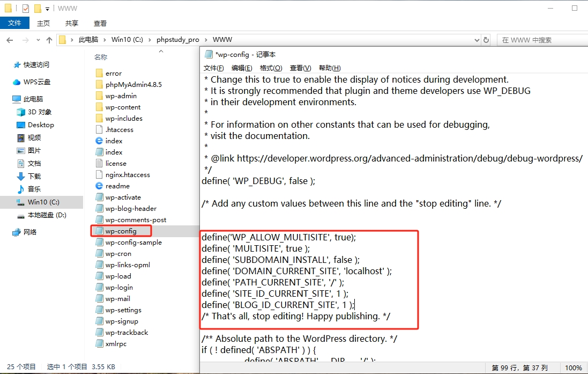Select the wp-links-opml file icon
This screenshot has width=588, height=374.
(x=99, y=265)
